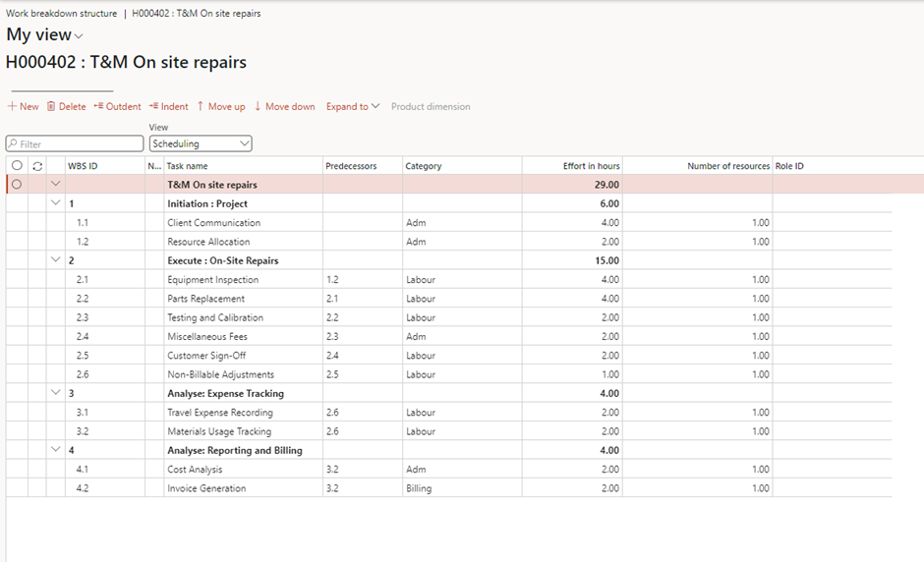
Task: Toggle the select-all circle in grid header
Action: point(17,165)
